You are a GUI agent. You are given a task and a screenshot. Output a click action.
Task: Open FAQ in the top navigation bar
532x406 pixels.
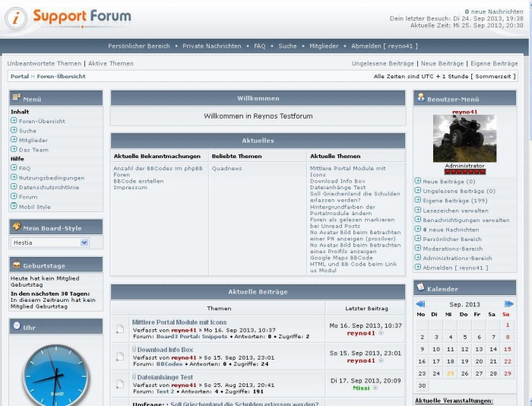point(259,46)
